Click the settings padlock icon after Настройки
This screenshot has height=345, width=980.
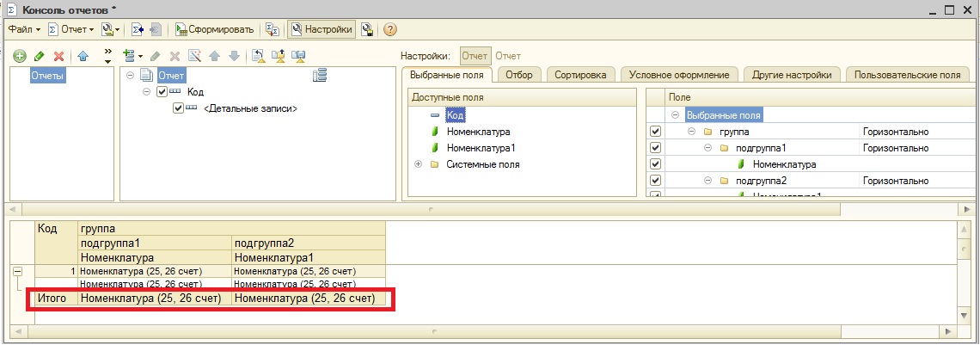[x=367, y=29]
